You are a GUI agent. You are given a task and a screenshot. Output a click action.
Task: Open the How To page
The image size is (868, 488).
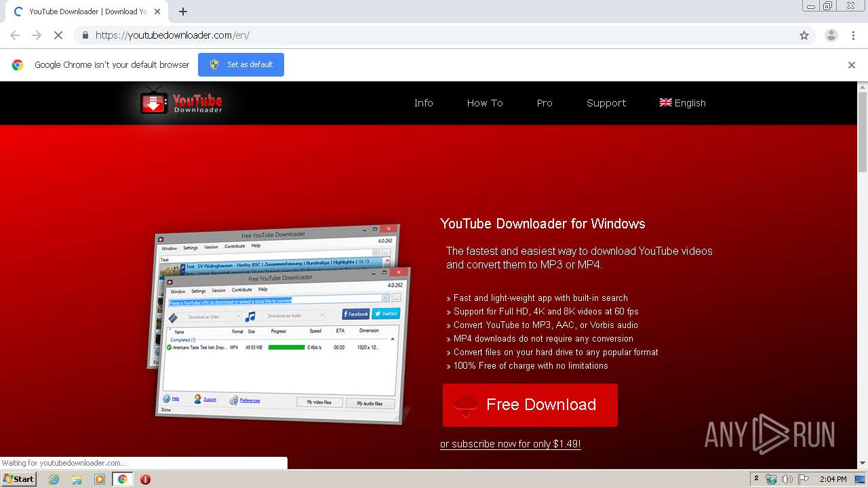[x=485, y=103]
